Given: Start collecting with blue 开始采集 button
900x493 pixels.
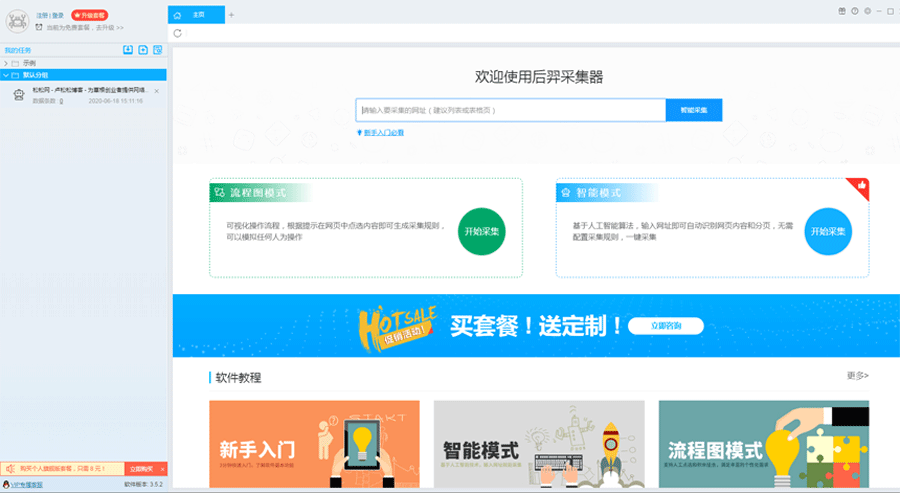Looking at the screenshot, I should click(828, 231).
